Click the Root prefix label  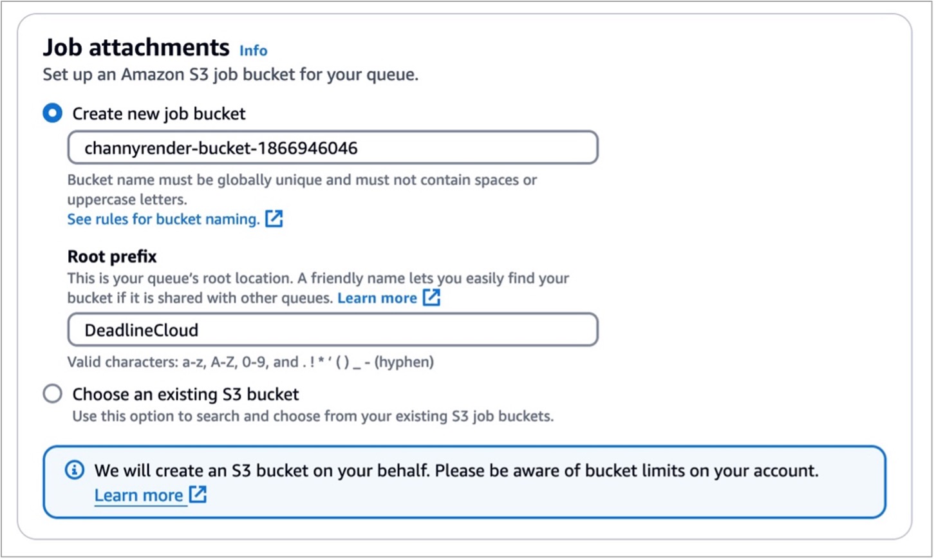pyautogui.click(x=112, y=256)
